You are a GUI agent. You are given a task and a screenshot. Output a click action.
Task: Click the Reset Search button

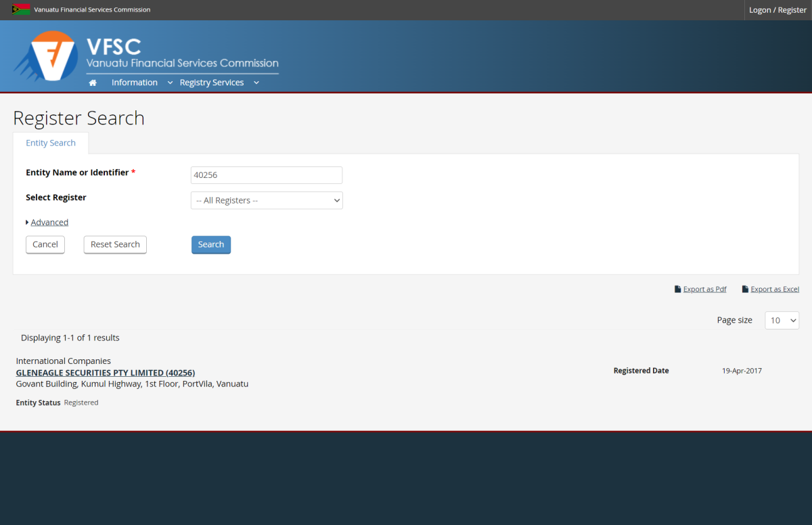[x=115, y=244]
